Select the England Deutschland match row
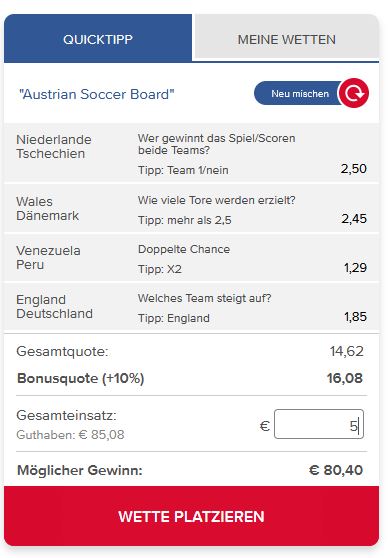 click(x=192, y=307)
